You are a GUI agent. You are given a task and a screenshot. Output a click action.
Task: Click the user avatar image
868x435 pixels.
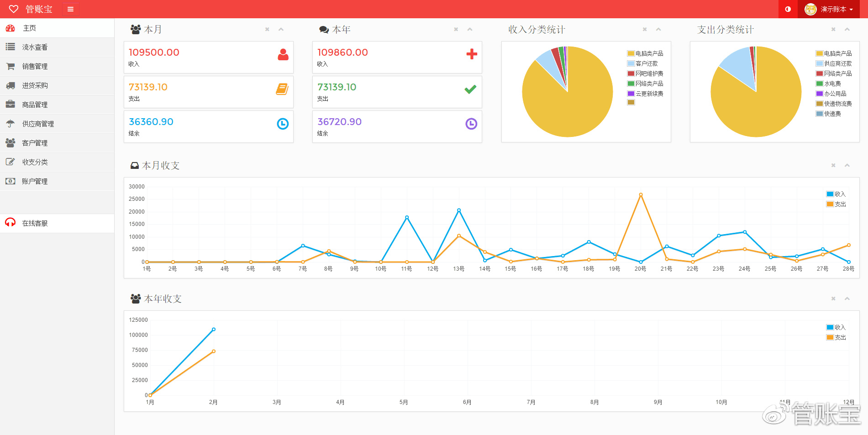click(x=810, y=9)
